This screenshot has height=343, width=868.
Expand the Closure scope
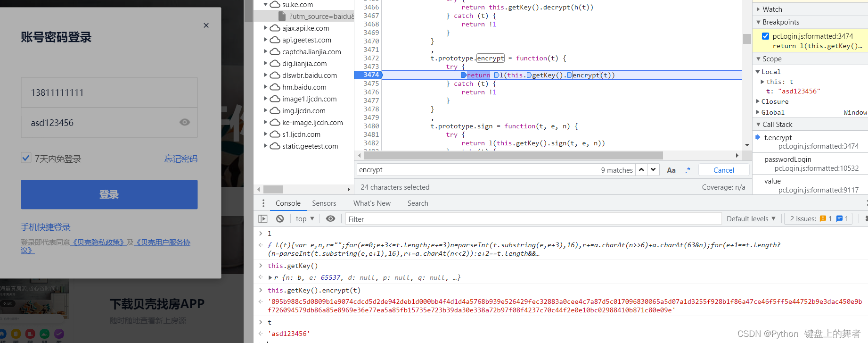[758, 101]
